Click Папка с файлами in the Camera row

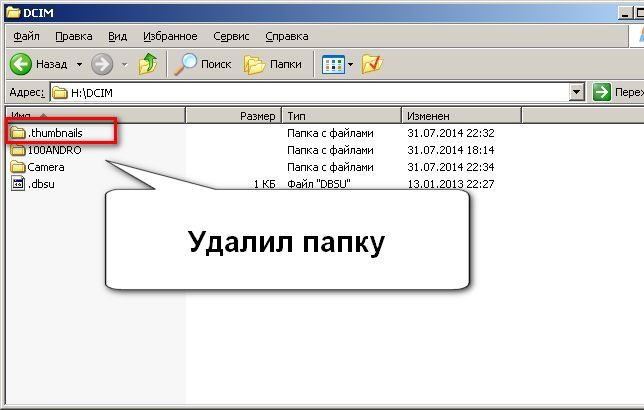coord(330,167)
